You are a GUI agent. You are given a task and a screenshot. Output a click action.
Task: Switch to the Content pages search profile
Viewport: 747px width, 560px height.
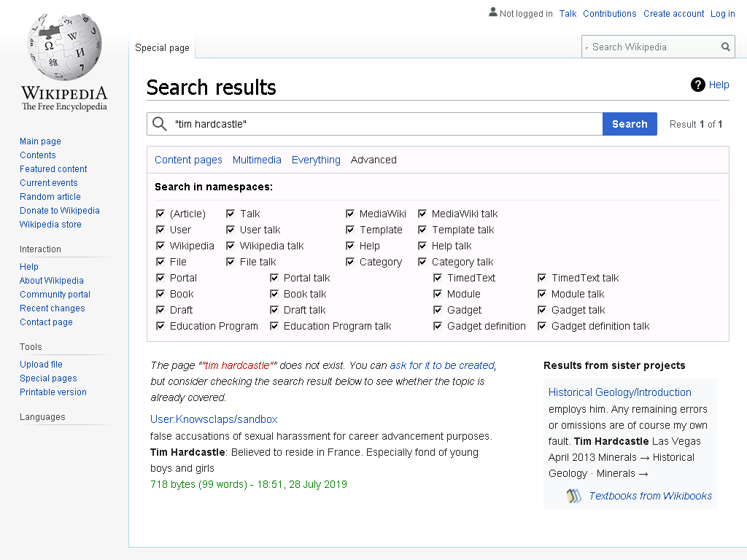pyautogui.click(x=189, y=160)
